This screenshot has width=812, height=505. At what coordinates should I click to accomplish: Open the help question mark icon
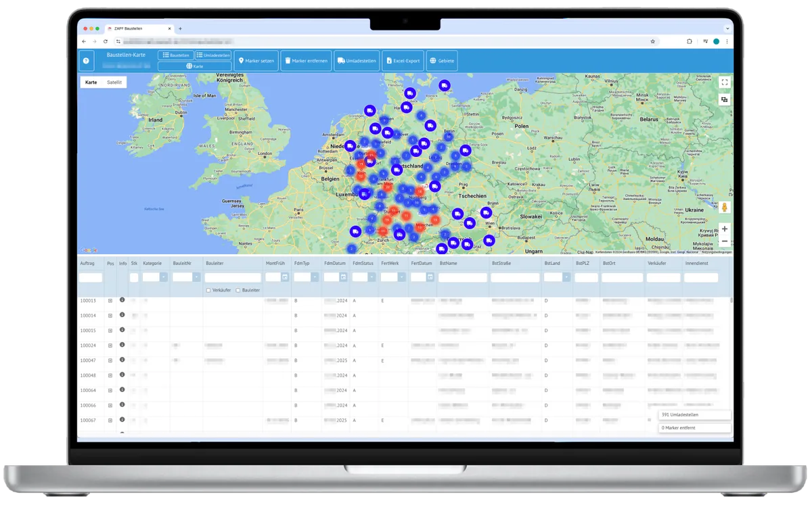pos(86,61)
